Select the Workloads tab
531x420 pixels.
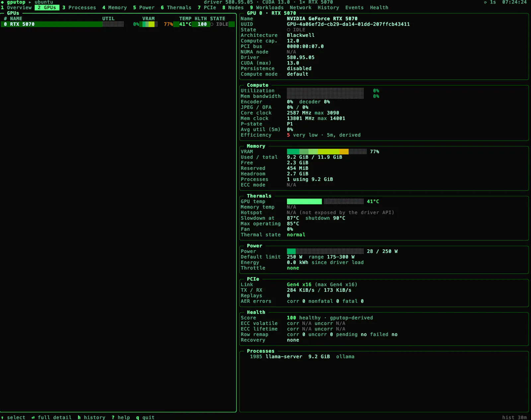coord(267,8)
